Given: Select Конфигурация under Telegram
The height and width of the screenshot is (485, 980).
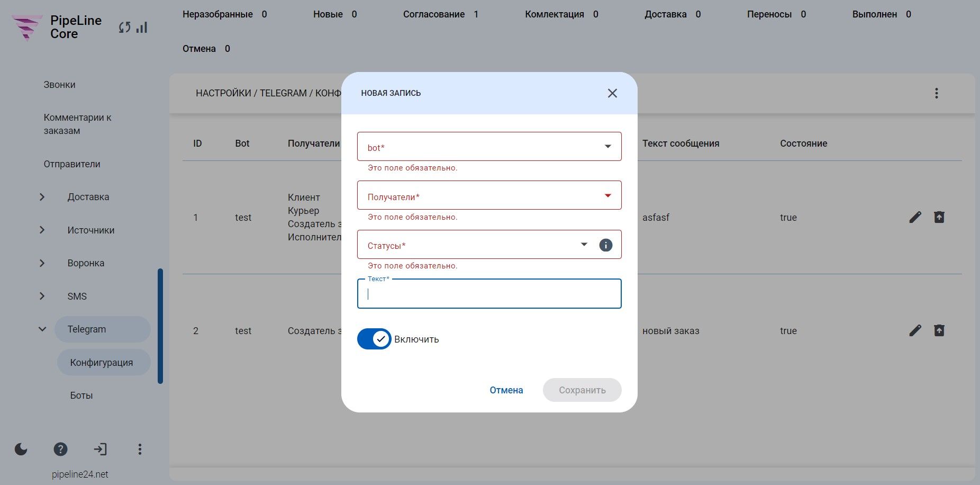Looking at the screenshot, I should (103, 362).
